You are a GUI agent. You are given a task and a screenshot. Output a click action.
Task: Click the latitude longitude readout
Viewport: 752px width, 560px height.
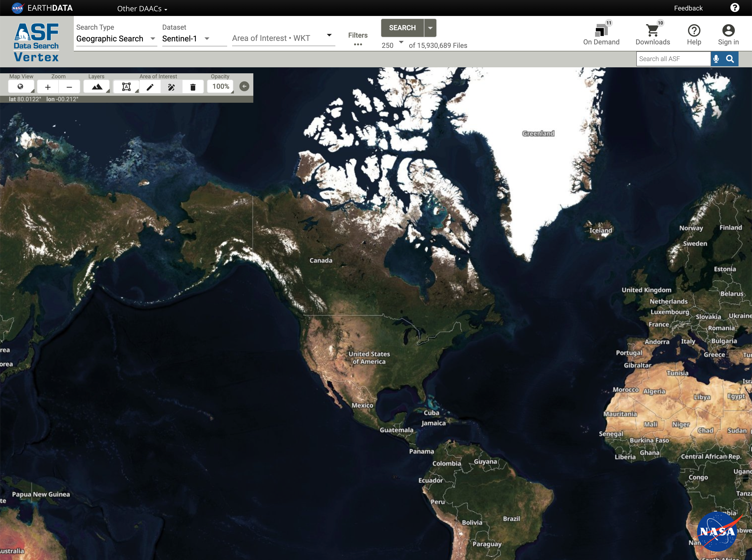44,99
